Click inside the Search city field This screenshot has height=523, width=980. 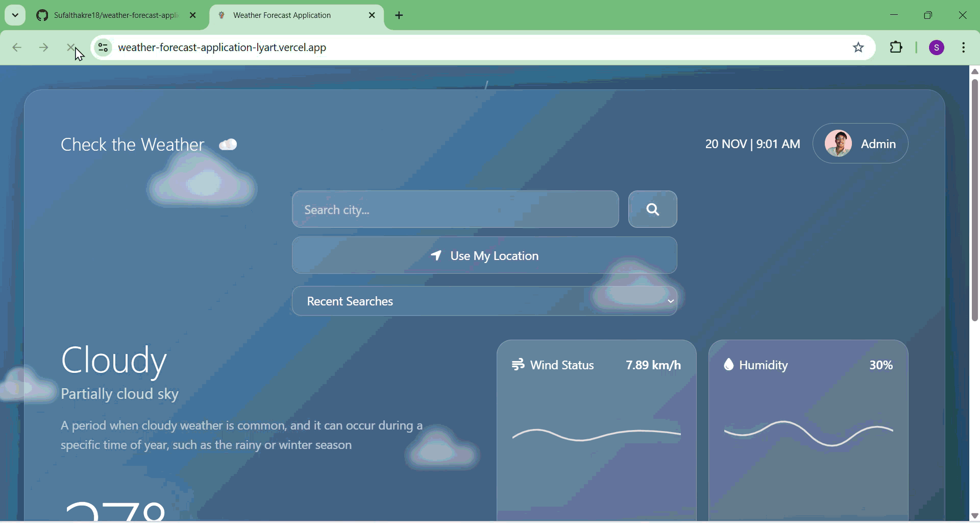tap(454, 209)
